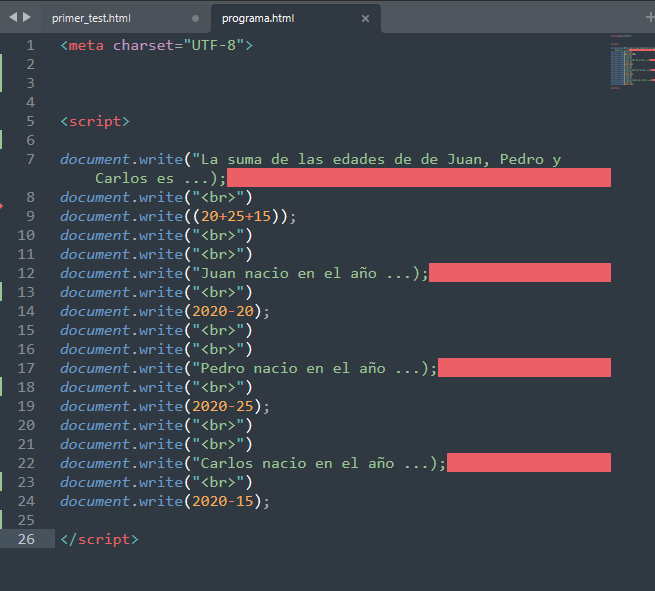Click line number 1 in gutter
The height and width of the screenshot is (591, 655).
coord(30,45)
